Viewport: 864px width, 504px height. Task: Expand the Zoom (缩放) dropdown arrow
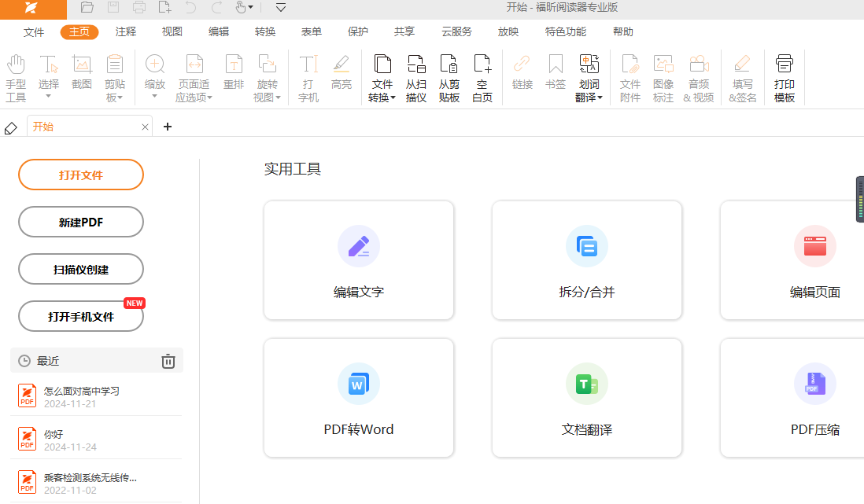click(x=155, y=97)
